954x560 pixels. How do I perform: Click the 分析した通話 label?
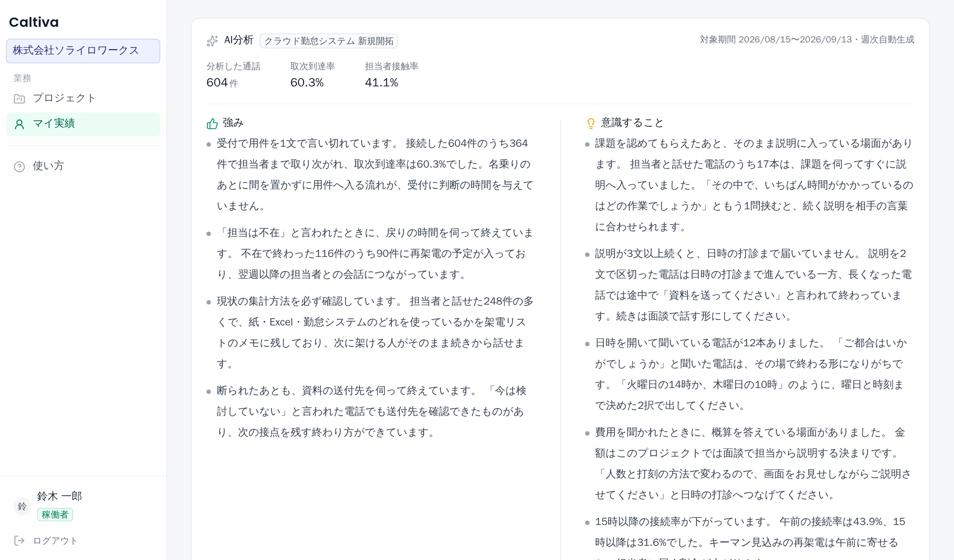233,66
